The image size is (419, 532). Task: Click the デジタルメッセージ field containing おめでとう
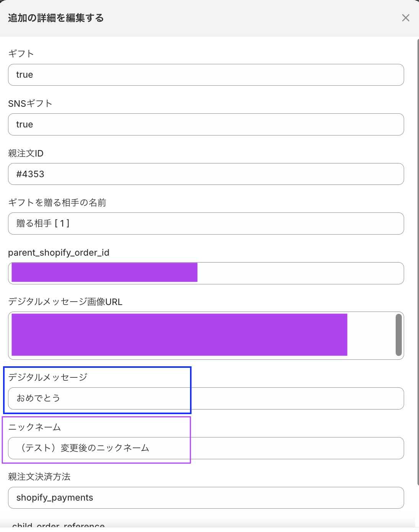coord(206,398)
